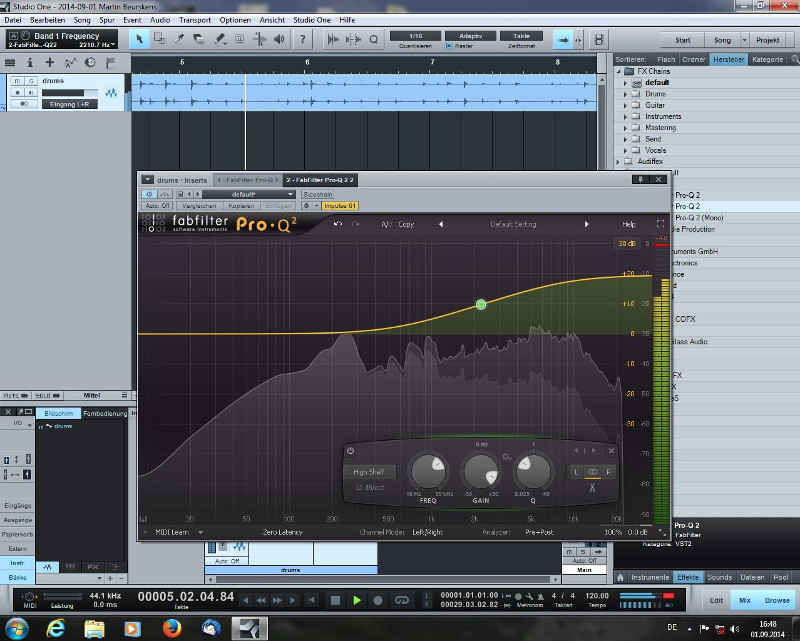Switch to the Instrumente browser tab
The height and width of the screenshot is (641, 800).
pyautogui.click(x=649, y=577)
